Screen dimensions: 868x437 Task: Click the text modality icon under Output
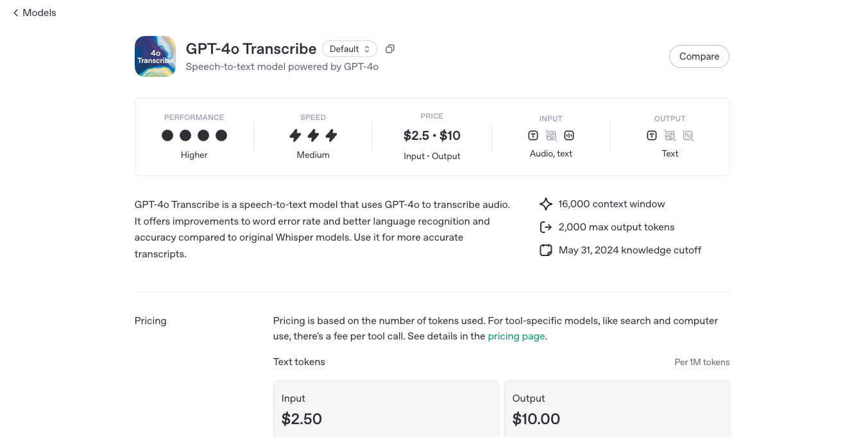(x=652, y=135)
